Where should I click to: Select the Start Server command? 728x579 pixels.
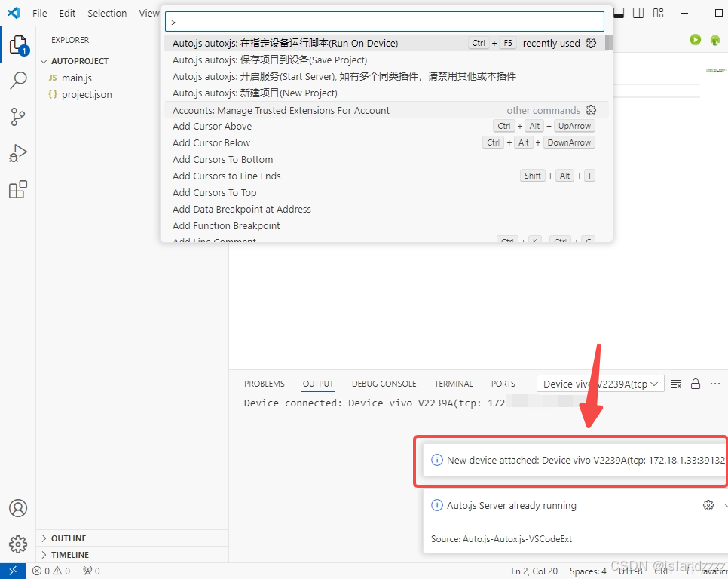click(385, 77)
